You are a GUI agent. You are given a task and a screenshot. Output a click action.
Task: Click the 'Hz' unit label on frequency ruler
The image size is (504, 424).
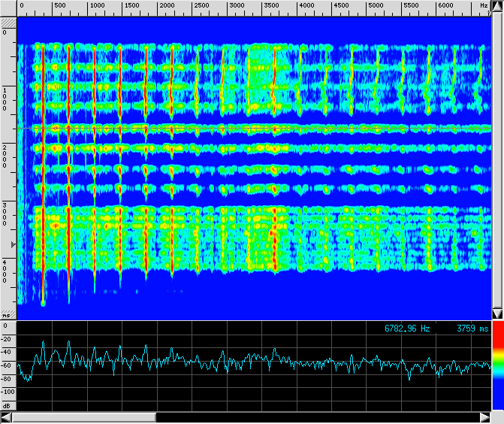pos(483,6)
